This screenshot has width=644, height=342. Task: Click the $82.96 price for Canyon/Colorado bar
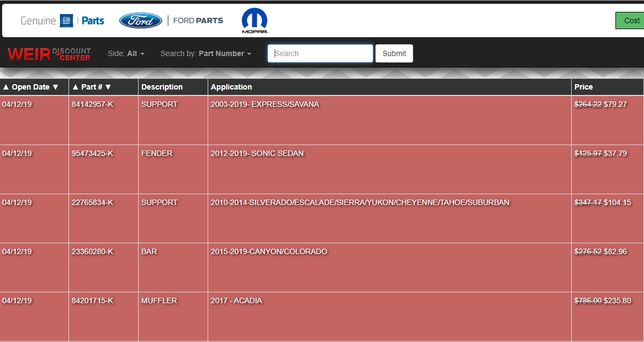(x=615, y=251)
